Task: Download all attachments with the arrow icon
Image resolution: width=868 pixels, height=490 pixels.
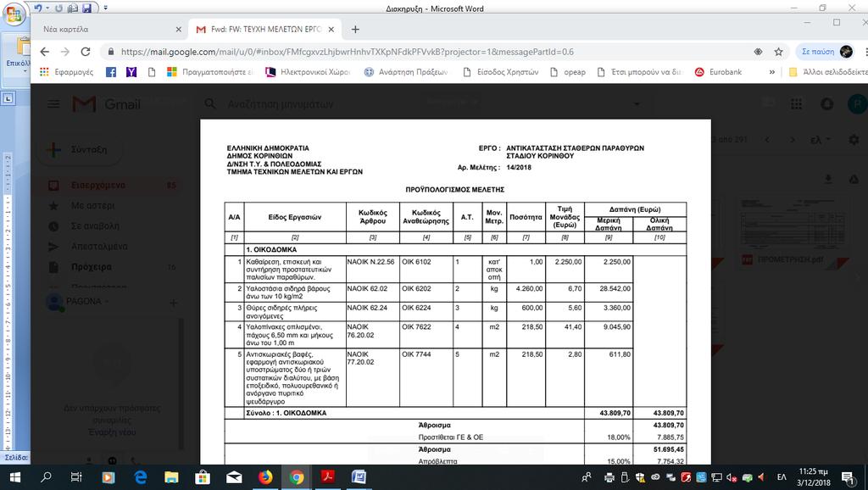Action: coord(828,179)
